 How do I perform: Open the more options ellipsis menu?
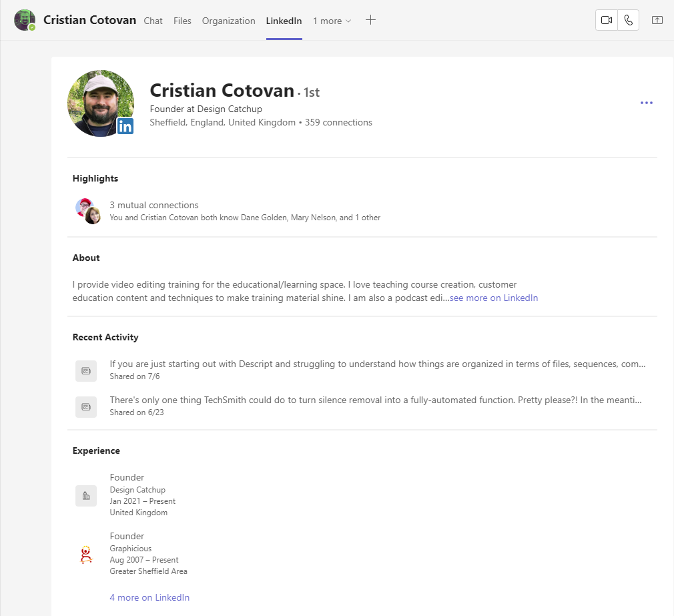click(646, 103)
